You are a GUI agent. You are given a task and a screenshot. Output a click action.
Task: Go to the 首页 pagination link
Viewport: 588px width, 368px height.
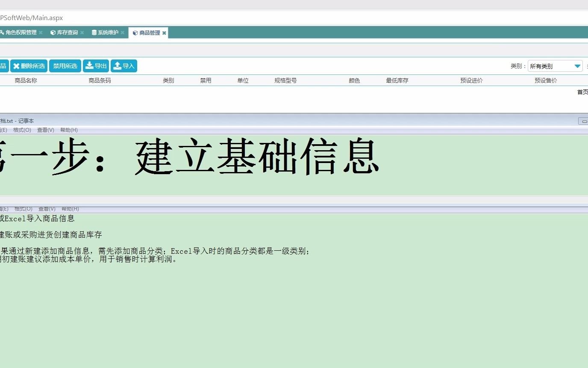tap(582, 92)
